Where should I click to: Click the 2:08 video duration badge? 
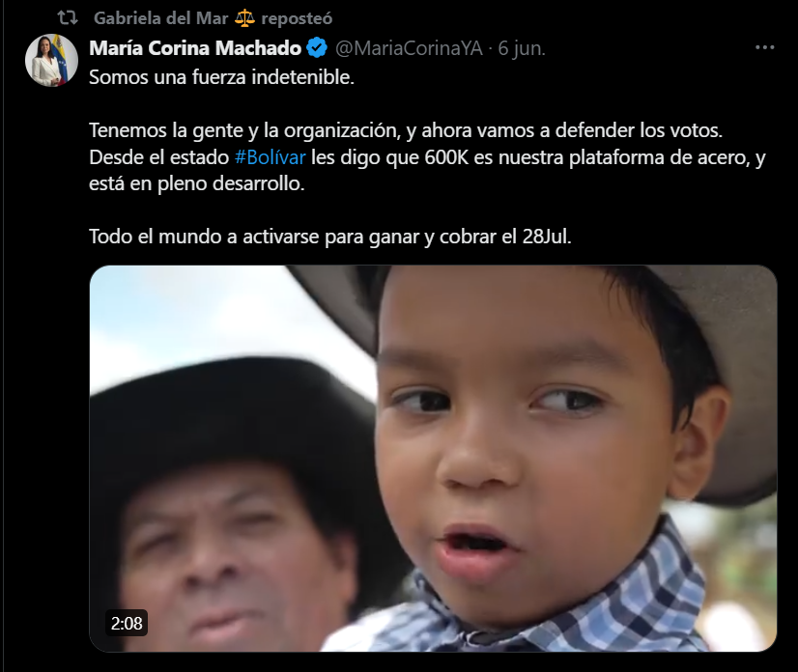click(x=127, y=623)
